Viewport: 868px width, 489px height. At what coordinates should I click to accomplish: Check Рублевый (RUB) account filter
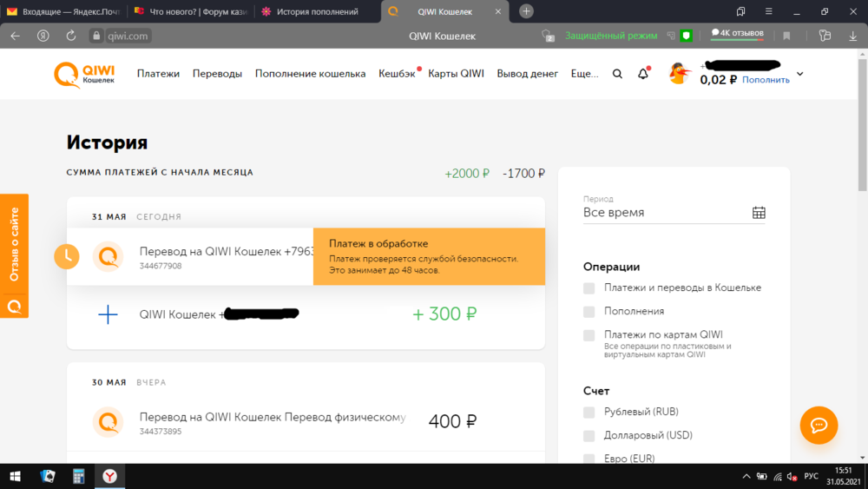589,412
